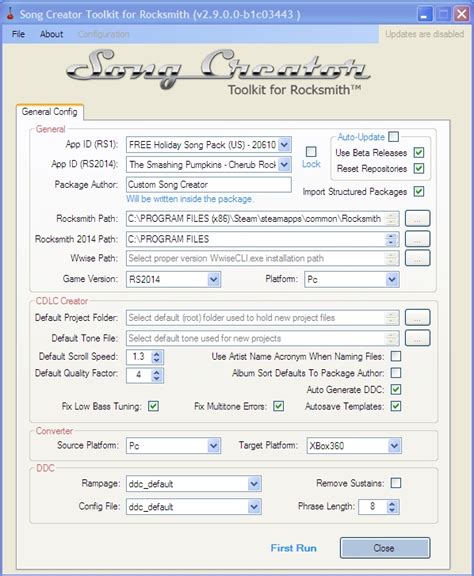Click the Default Tone File field
Screen dimensions: 474x576
tap(262, 338)
